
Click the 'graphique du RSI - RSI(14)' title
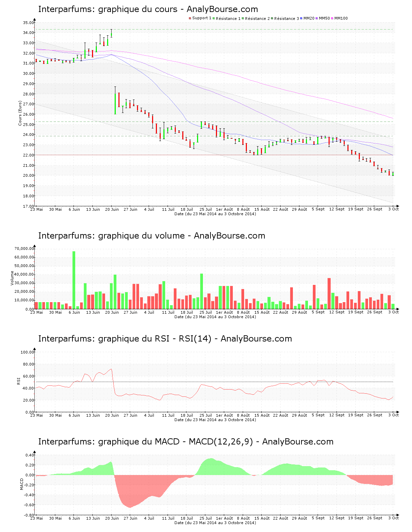coord(165,339)
